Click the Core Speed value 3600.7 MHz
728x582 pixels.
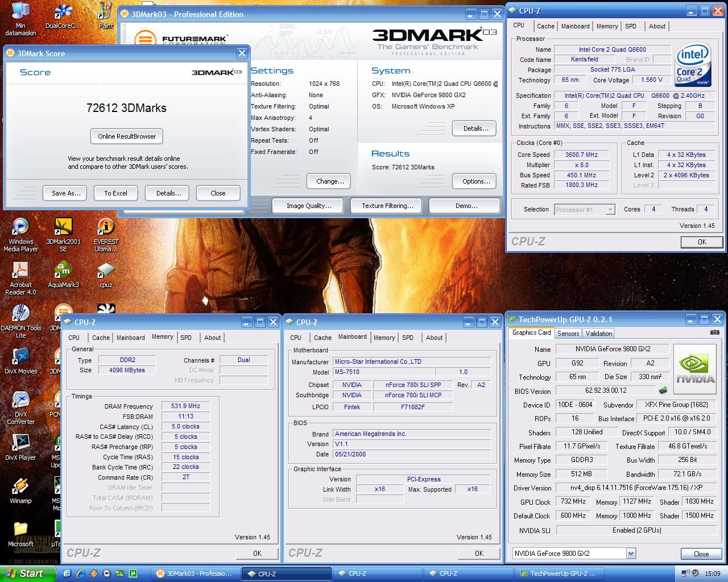pyautogui.click(x=581, y=155)
